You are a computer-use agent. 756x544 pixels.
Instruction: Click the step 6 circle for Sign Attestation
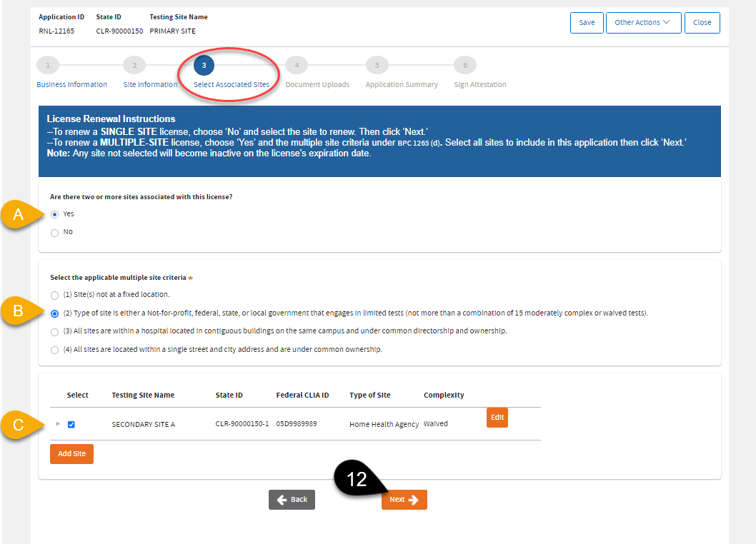tap(465, 65)
